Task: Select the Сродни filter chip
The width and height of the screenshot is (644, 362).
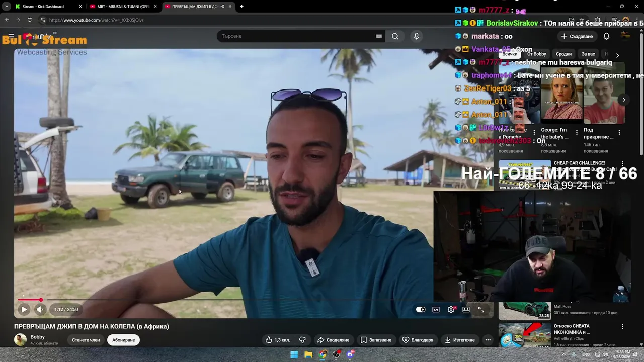Action: point(563,54)
